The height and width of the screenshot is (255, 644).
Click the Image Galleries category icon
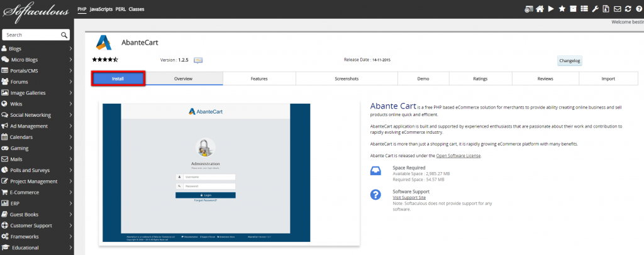tap(5, 93)
